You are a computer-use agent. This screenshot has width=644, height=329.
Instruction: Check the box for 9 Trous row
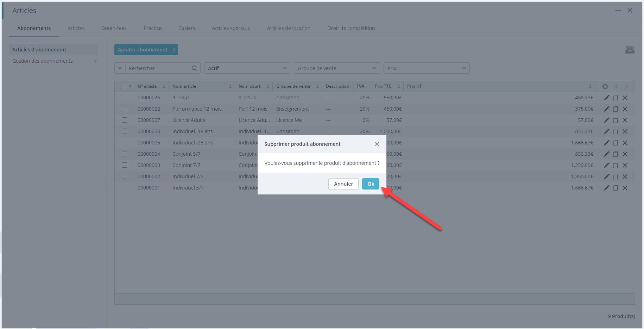(124, 98)
